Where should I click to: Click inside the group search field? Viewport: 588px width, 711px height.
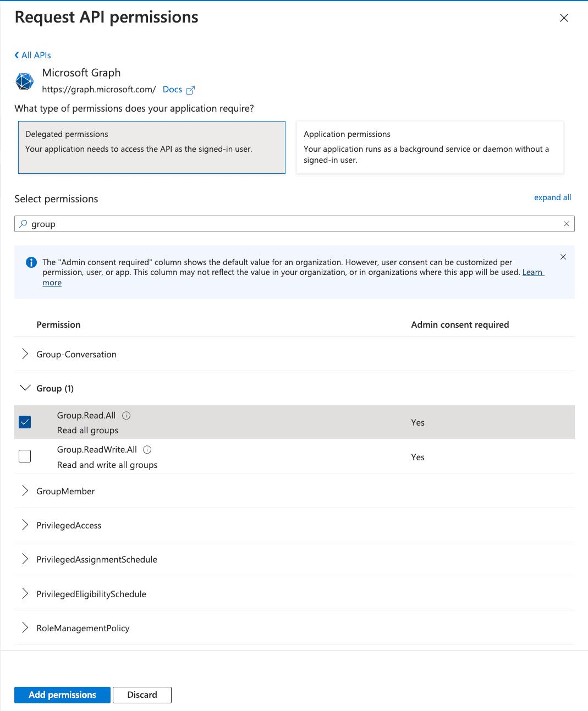coord(220,224)
